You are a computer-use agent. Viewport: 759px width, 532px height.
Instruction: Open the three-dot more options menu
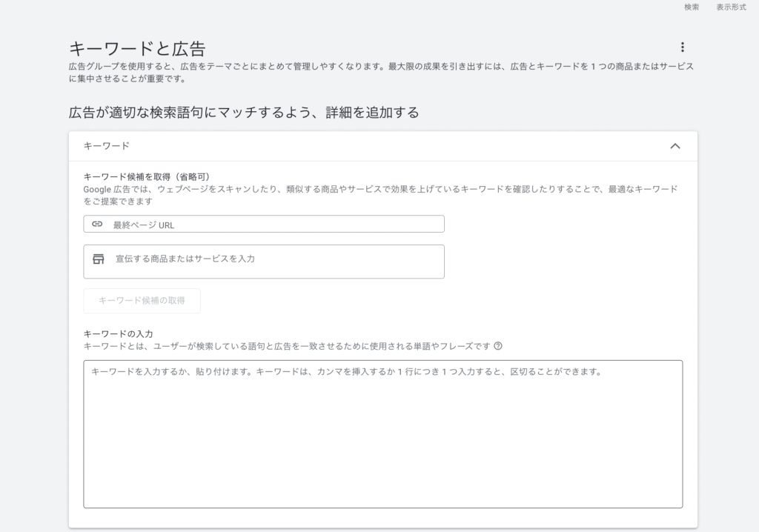click(682, 47)
